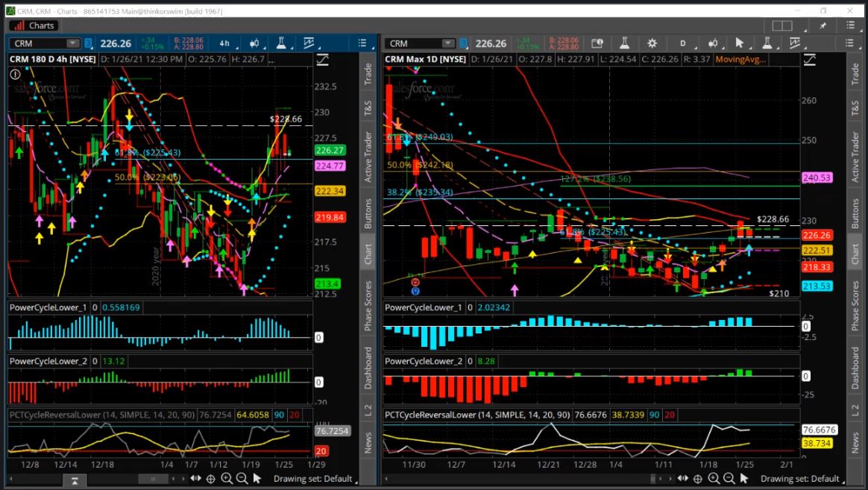Open grid layout selector at top right
Screen dimensions: 868x490
pos(782,25)
